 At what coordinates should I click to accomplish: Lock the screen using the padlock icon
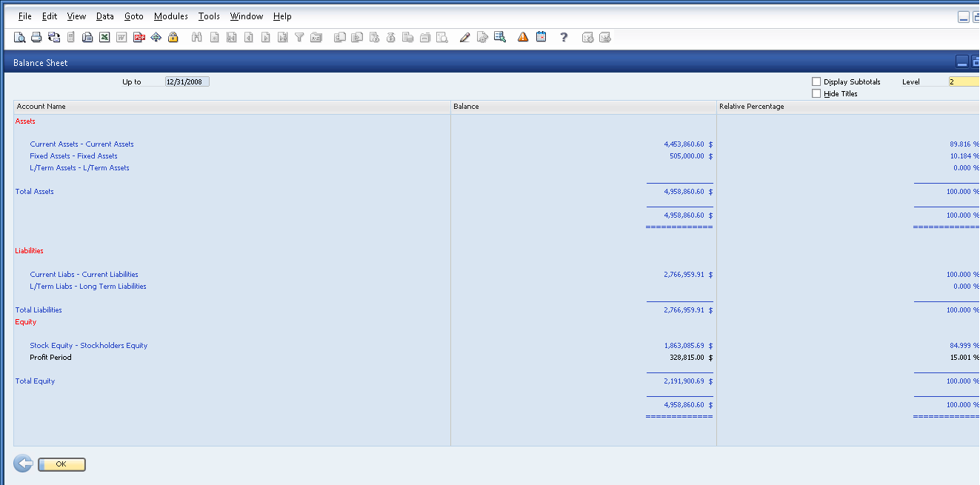pos(173,36)
